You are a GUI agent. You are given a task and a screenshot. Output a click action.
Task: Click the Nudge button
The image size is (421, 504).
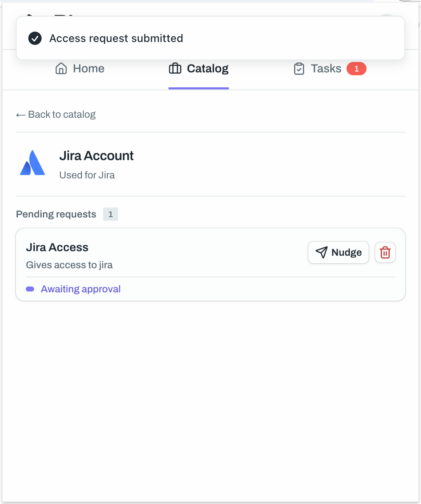click(338, 252)
